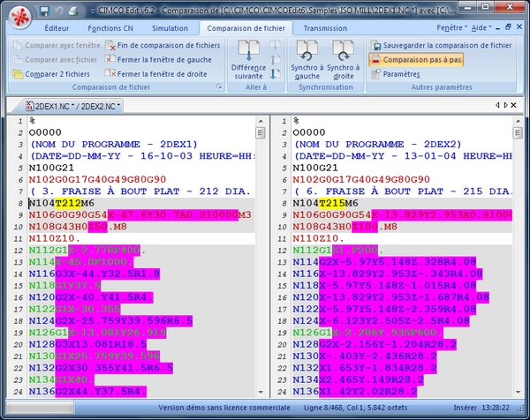Click Fin de comparaison de fichiers
This screenshot has height=420, width=530.
click(163, 45)
